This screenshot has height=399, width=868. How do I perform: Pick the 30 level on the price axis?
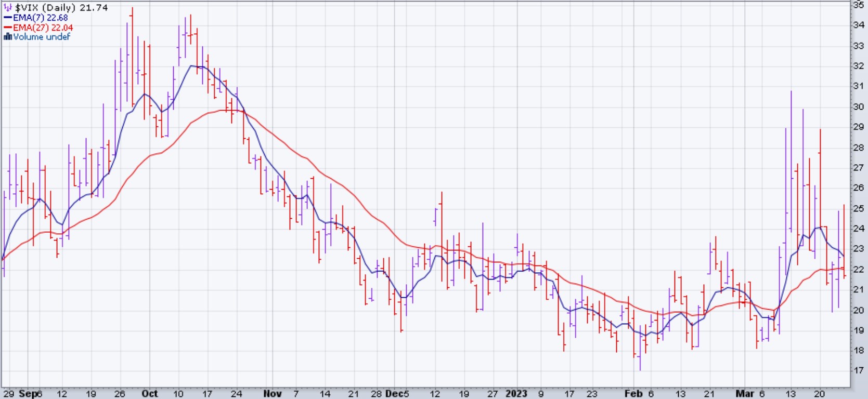pyautogui.click(x=859, y=107)
